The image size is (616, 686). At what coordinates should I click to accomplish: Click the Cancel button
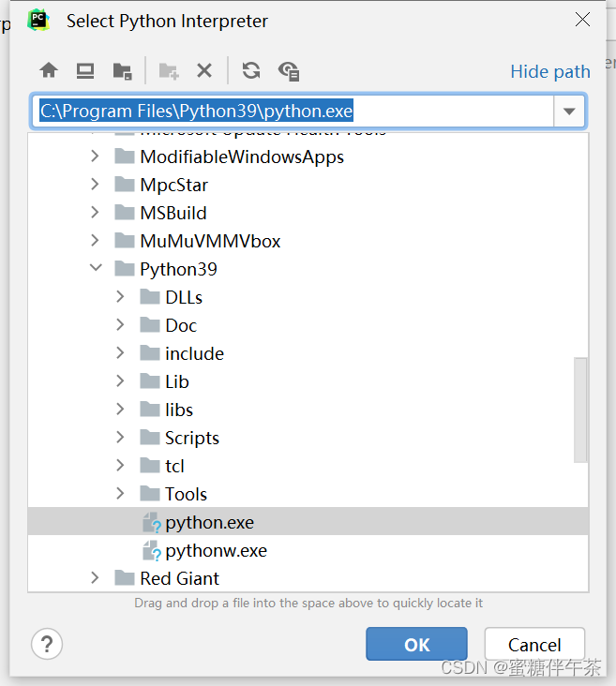[534, 644]
